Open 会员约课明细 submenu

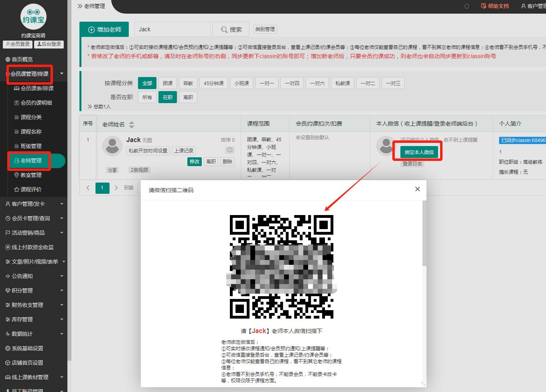tap(34, 103)
